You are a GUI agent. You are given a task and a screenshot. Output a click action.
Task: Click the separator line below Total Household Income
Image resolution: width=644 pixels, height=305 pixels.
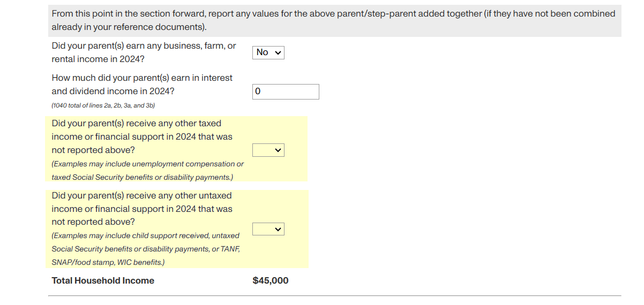[334, 295]
